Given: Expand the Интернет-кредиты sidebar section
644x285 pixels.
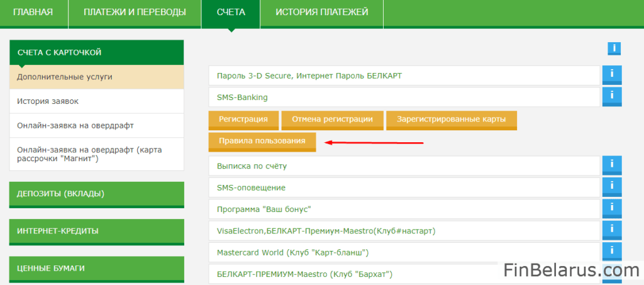Looking at the screenshot, I should (x=97, y=231).
